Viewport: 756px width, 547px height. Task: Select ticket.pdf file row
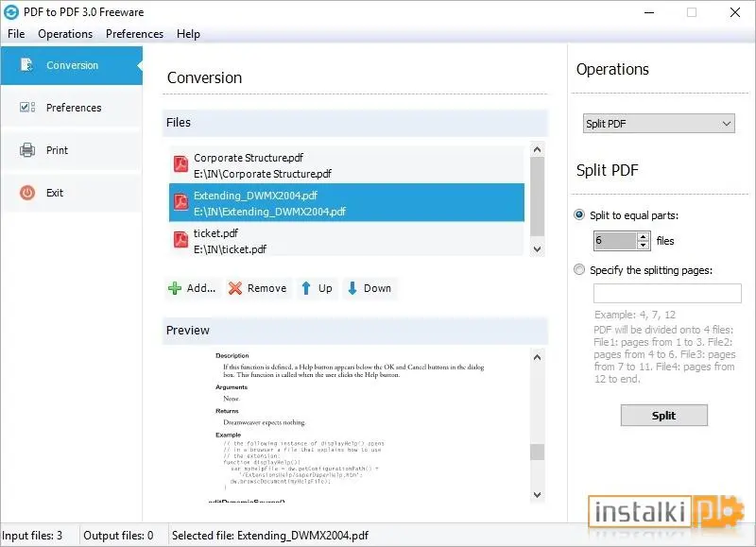coord(347,240)
